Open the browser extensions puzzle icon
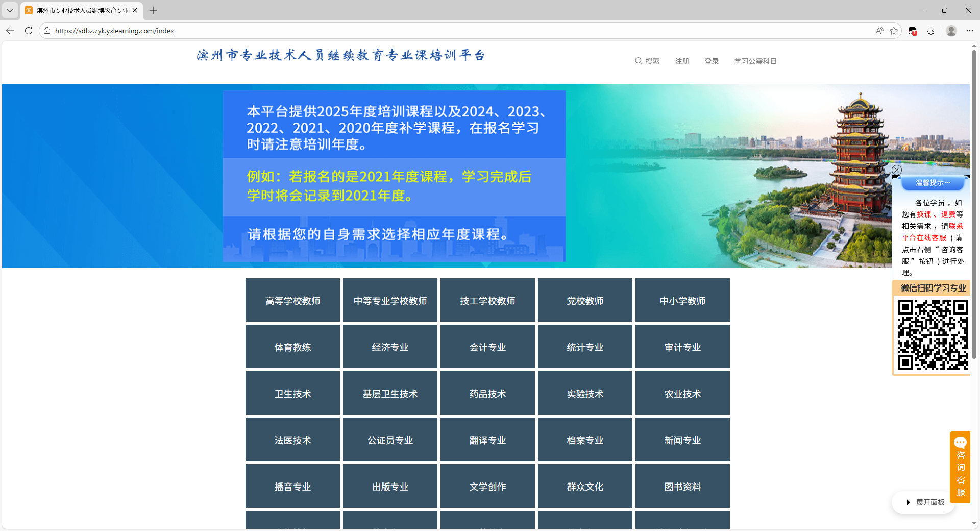The height and width of the screenshot is (531, 980). click(930, 31)
